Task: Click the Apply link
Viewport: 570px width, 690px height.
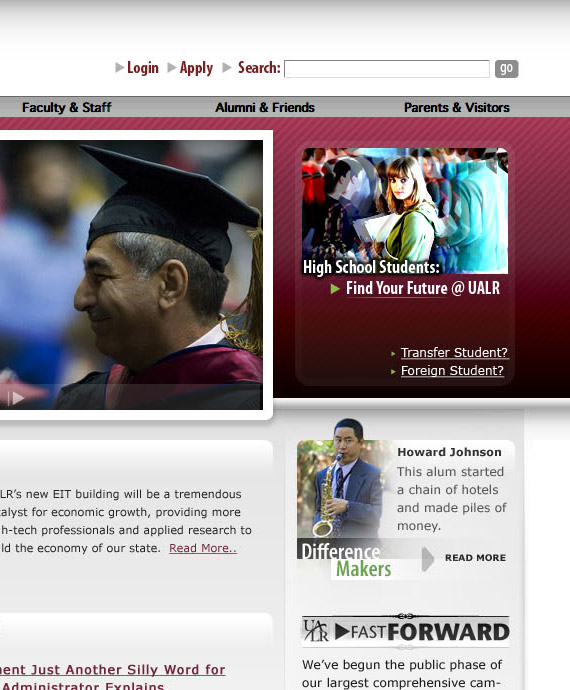Action: pos(196,68)
